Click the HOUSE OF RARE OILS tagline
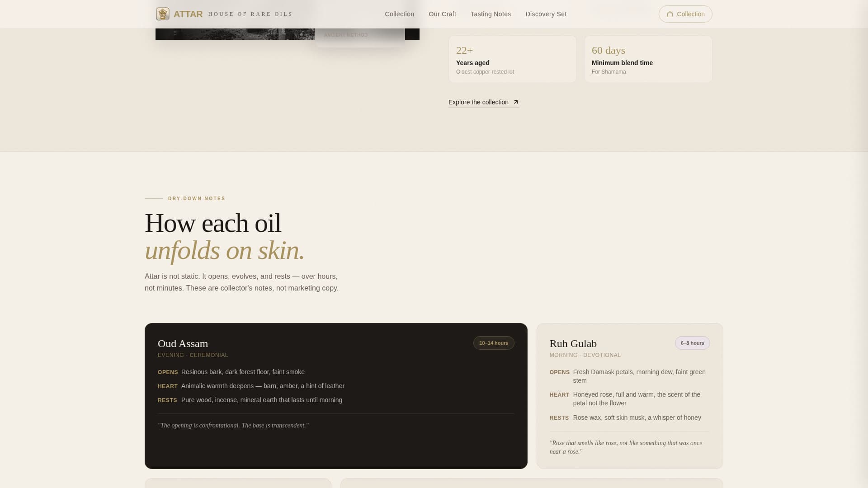This screenshot has height=488, width=868. click(x=250, y=14)
